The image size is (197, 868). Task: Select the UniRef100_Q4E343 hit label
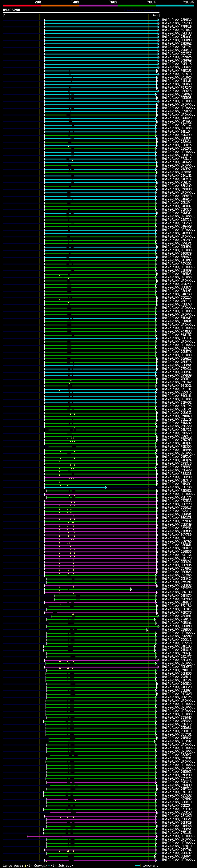pyautogui.click(x=176, y=481)
